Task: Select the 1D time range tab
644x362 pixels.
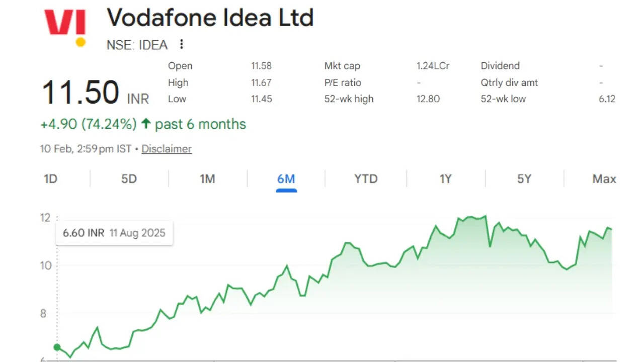Action: 50,179
